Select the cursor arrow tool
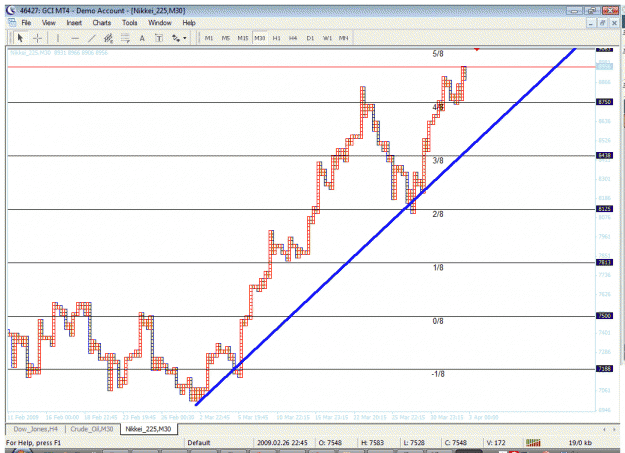Screen dimensions: 625x453 [20, 38]
